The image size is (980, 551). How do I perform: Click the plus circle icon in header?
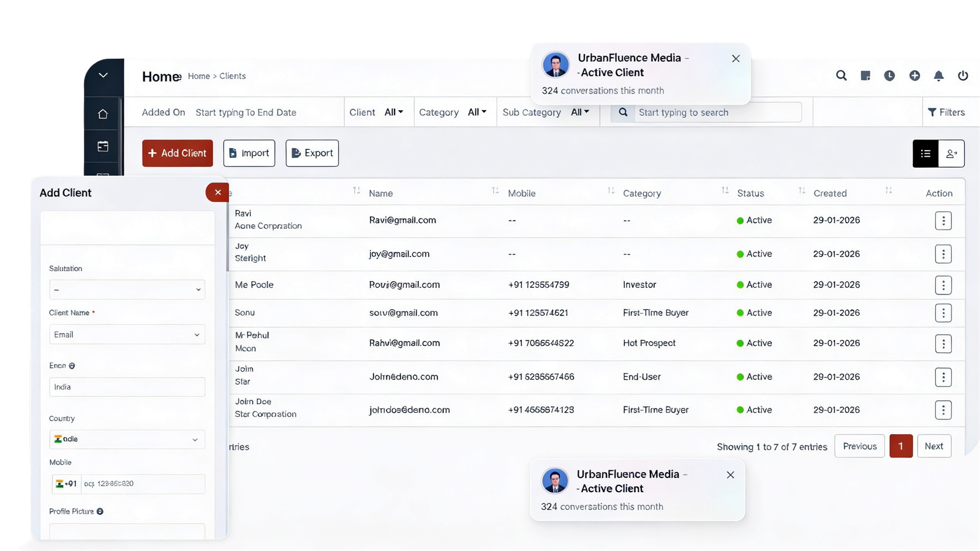[x=914, y=75]
